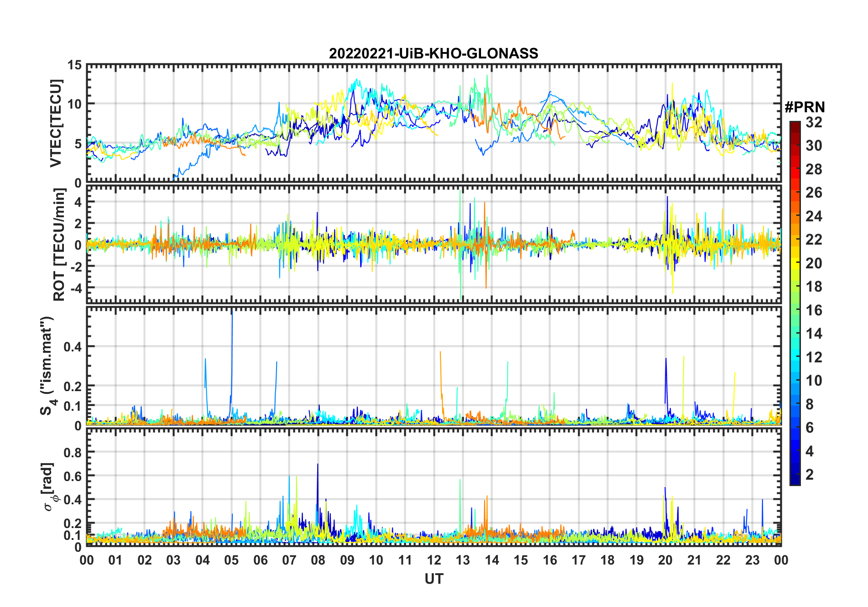Click sigma phi axis tick label 0.8
Image resolution: width=868 pixels, height=607 pixels.
click(73, 453)
